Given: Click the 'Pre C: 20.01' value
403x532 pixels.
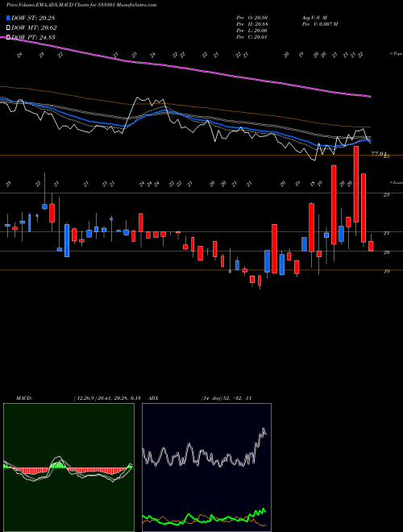Looking at the screenshot, I should (x=252, y=36).
